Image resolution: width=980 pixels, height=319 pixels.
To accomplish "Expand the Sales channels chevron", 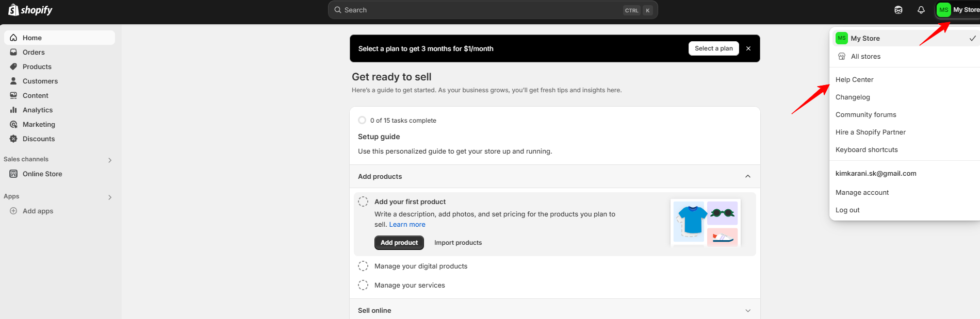I will click(109, 160).
